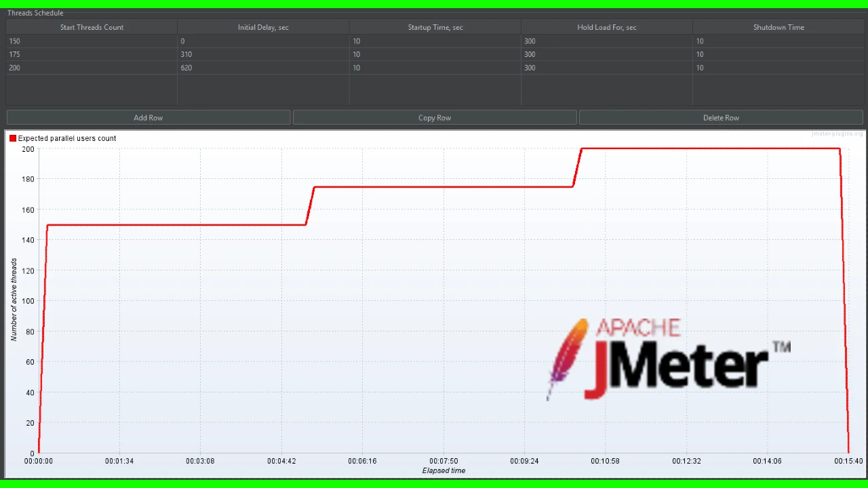Click the Hold Load For, sec header
This screenshot has width=868, height=488.
[607, 27]
